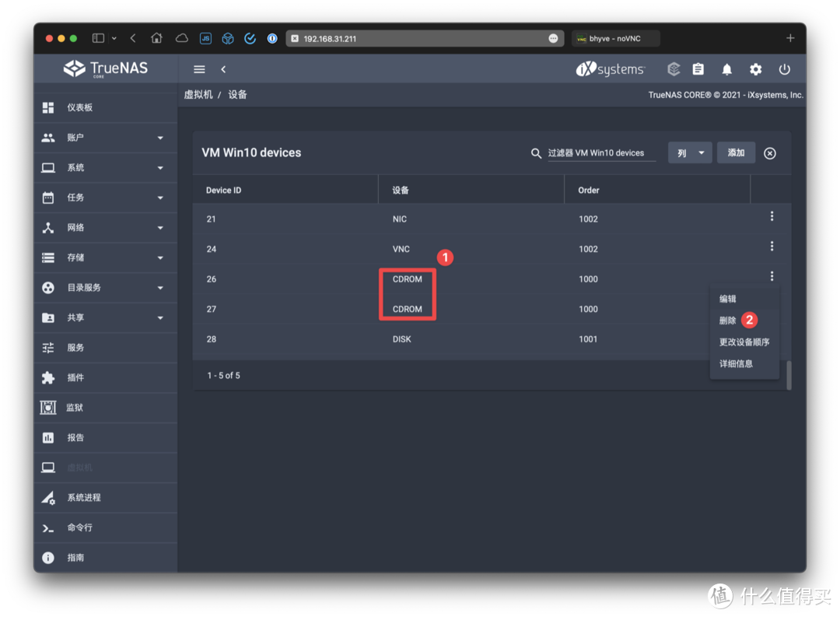The width and height of the screenshot is (840, 617).
Task: Click the browser back arrow
Action: [x=133, y=38]
